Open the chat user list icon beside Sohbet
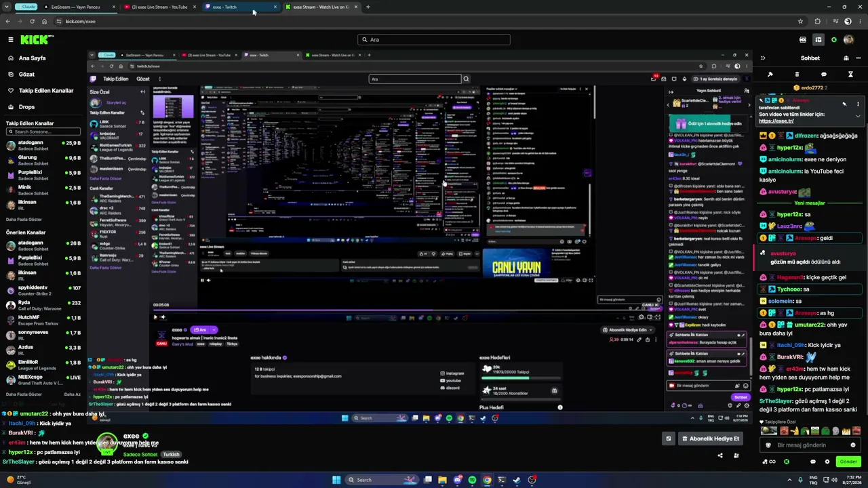This screenshot has height=488, width=868. pos(846,58)
